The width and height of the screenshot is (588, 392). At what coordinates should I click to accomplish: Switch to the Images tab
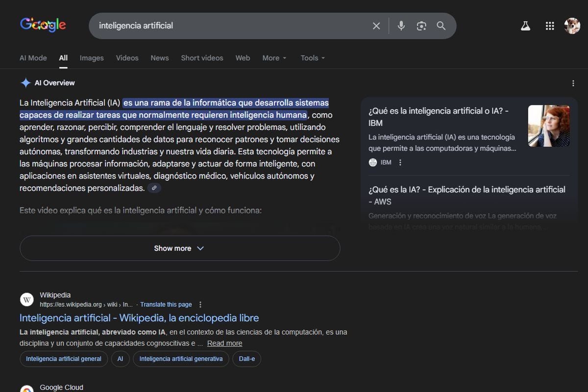(91, 58)
